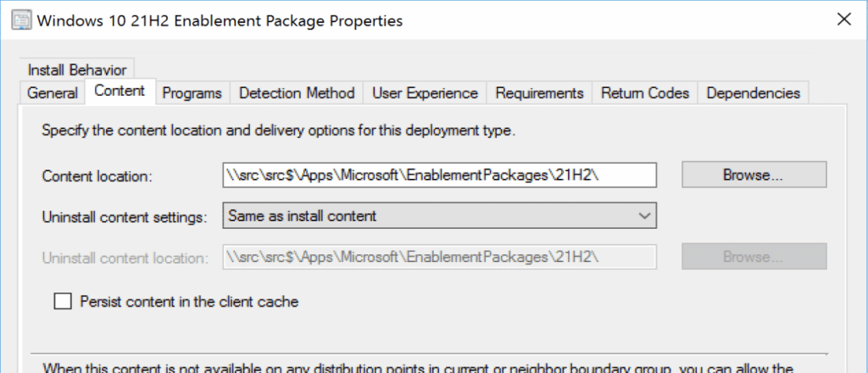Open the Detection Method tab

click(x=297, y=93)
